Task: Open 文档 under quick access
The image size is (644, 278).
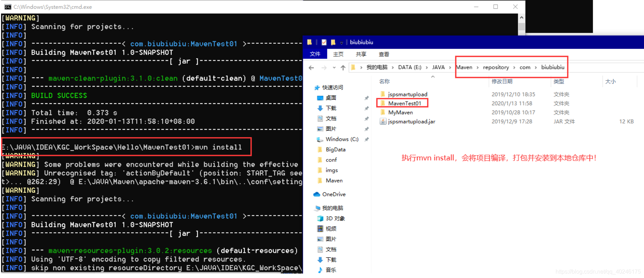Action: point(331,119)
